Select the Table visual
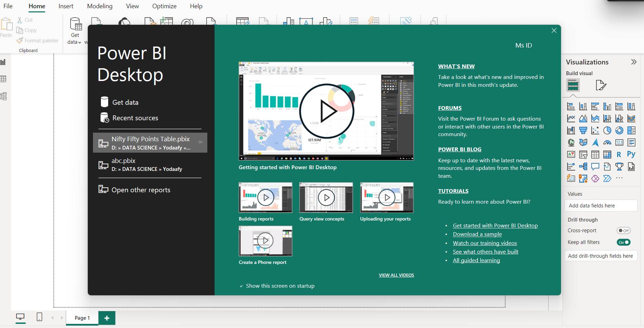Screen dimensions: 644x328 [x=595, y=154]
